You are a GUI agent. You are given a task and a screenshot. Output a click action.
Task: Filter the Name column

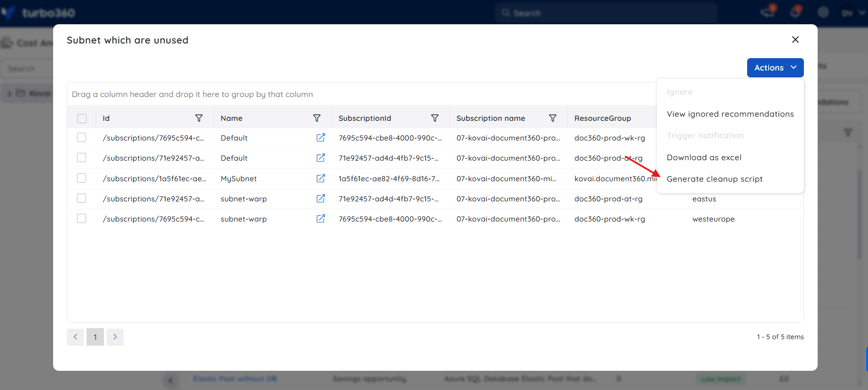pos(317,118)
